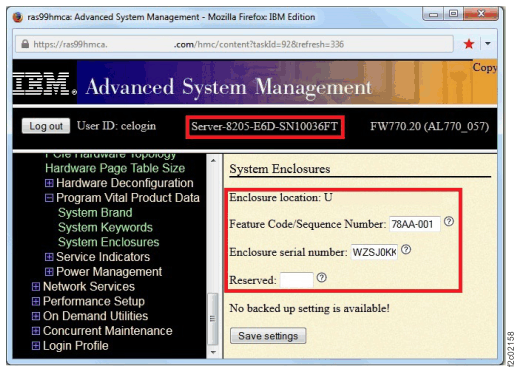Screen dimensions: 514x371
Task: Open the System Enclosures link
Action: 109,242
